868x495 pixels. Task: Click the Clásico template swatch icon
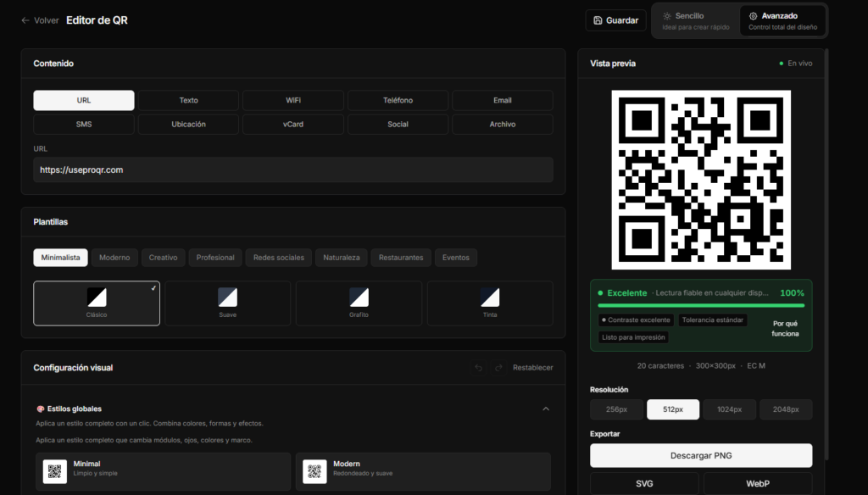tap(97, 298)
